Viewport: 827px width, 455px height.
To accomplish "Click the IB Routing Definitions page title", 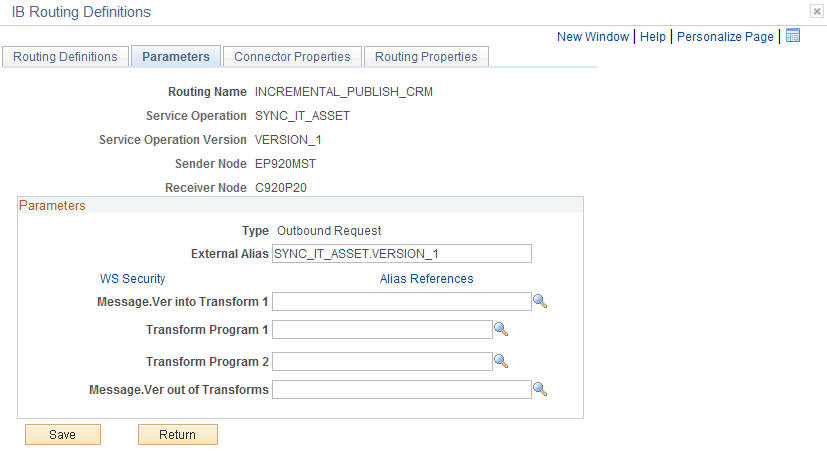I will (x=81, y=12).
